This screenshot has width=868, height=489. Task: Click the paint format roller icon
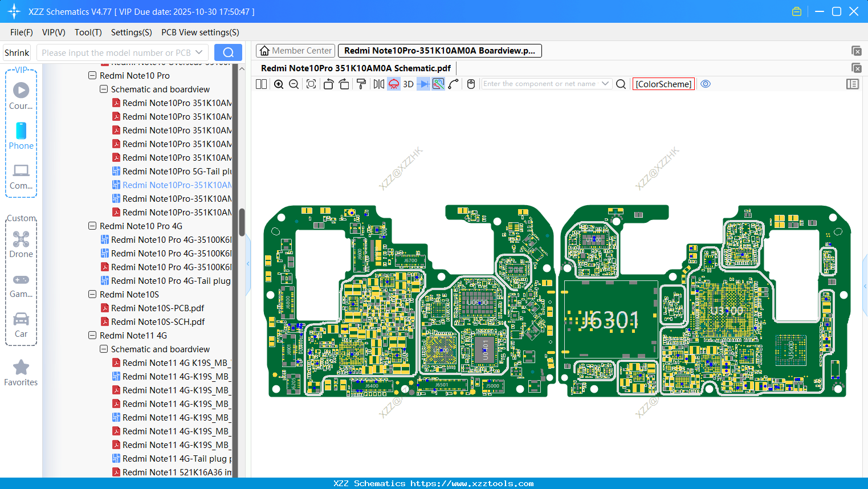click(361, 84)
